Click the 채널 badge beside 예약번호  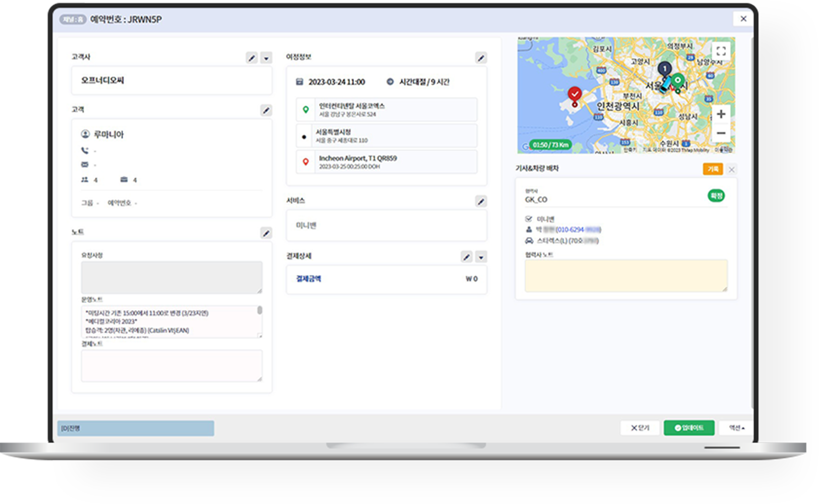click(73, 19)
